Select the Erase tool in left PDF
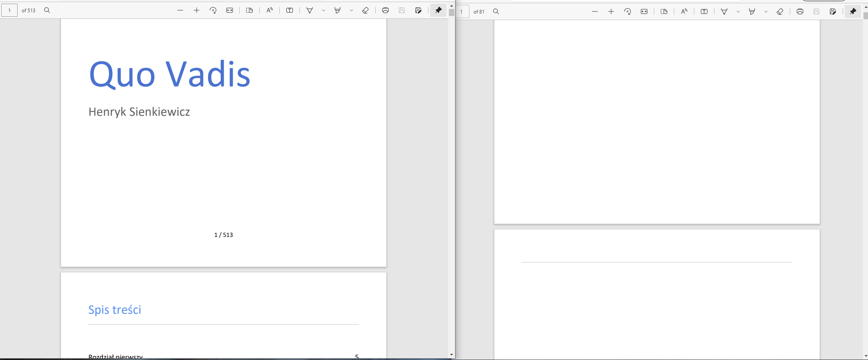This screenshot has width=868, height=360. (x=365, y=10)
